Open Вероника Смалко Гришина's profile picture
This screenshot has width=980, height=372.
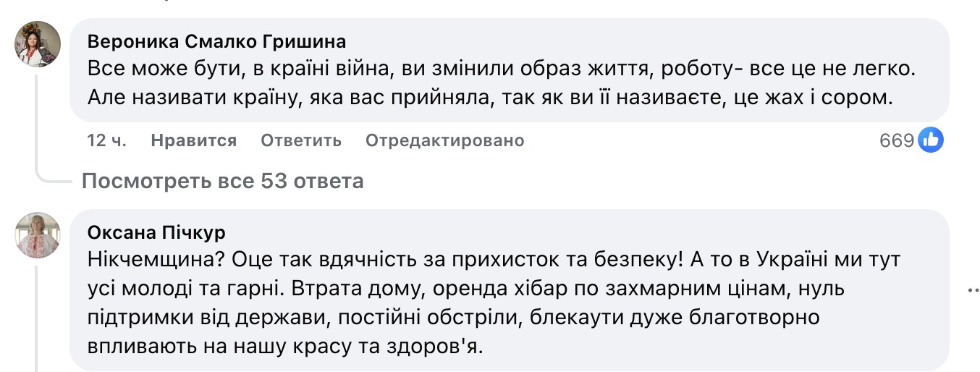pos(38,43)
